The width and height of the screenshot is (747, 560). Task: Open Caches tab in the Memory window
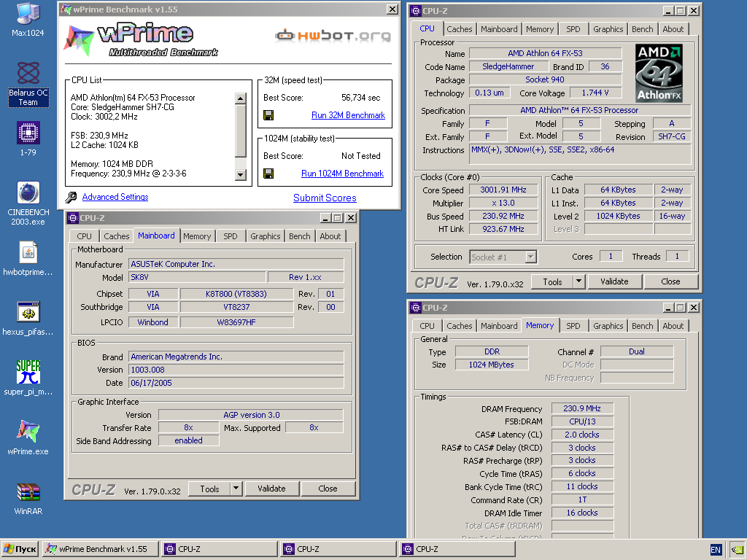pyautogui.click(x=460, y=326)
